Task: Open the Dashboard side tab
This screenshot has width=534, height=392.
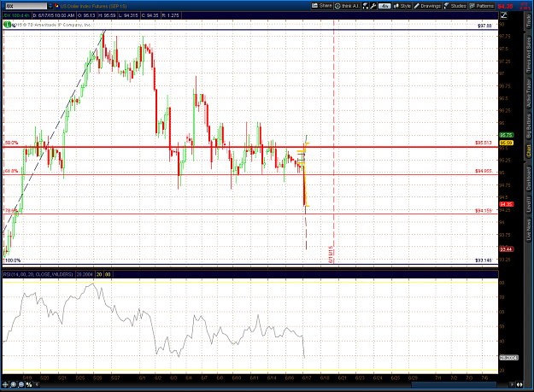Action: coord(528,179)
